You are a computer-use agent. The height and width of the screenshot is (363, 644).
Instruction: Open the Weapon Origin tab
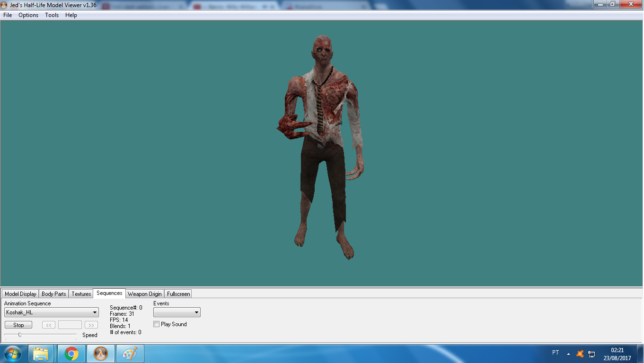[x=145, y=294]
